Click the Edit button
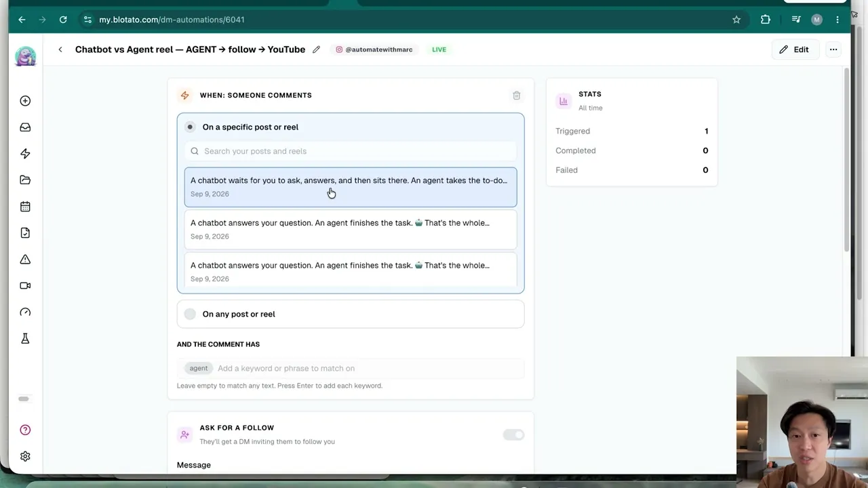The height and width of the screenshot is (488, 868). coord(794,49)
